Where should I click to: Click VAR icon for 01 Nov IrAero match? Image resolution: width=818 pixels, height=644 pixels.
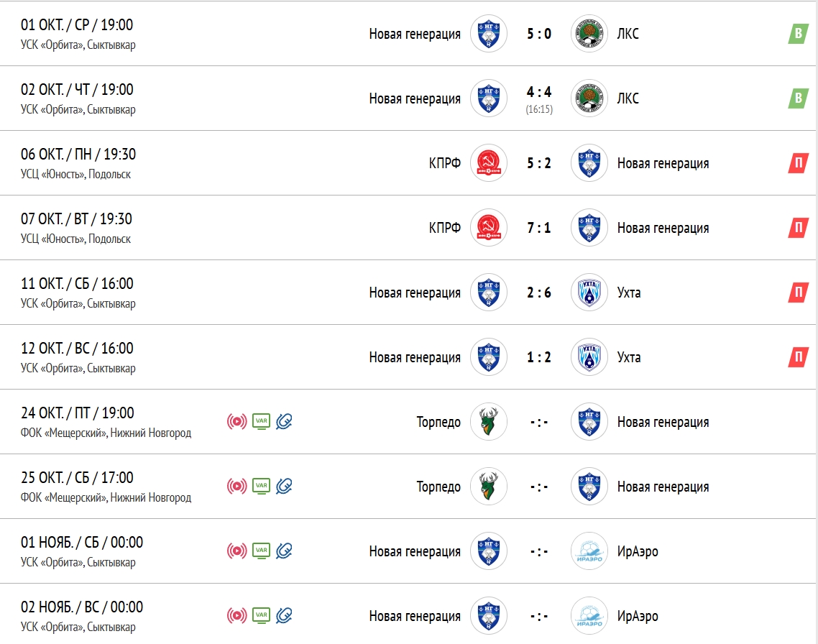pyautogui.click(x=262, y=551)
